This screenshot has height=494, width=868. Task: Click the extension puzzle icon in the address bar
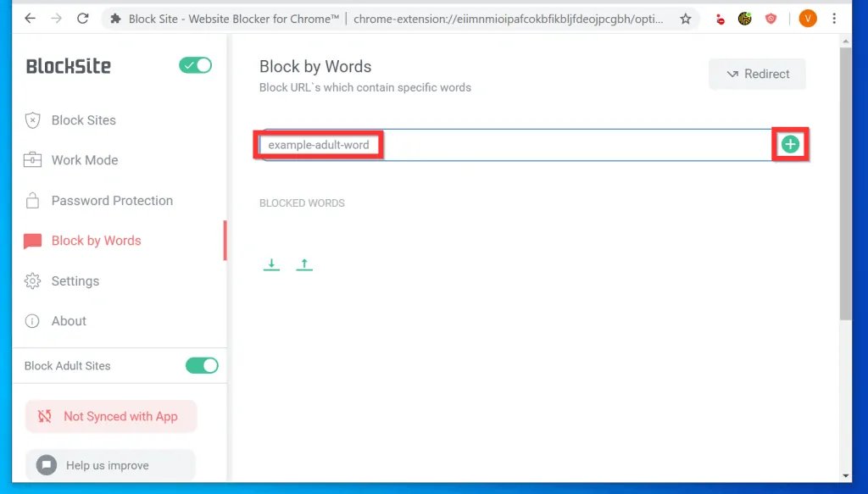(115, 19)
